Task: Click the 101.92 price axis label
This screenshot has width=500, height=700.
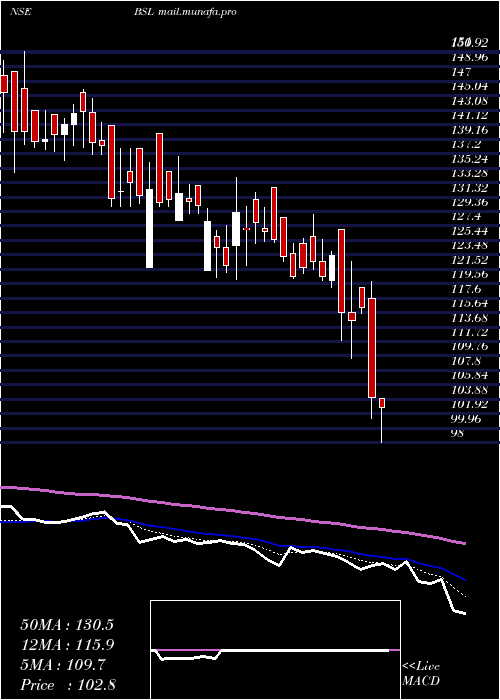Action: pyautogui.click(x=469, y=405)
